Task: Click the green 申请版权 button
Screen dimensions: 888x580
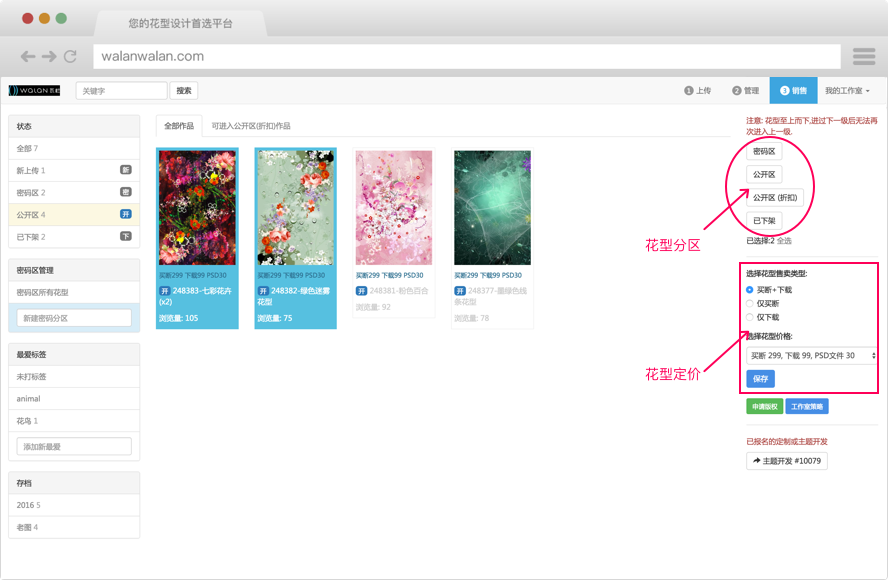Action: tap(762, 407)
